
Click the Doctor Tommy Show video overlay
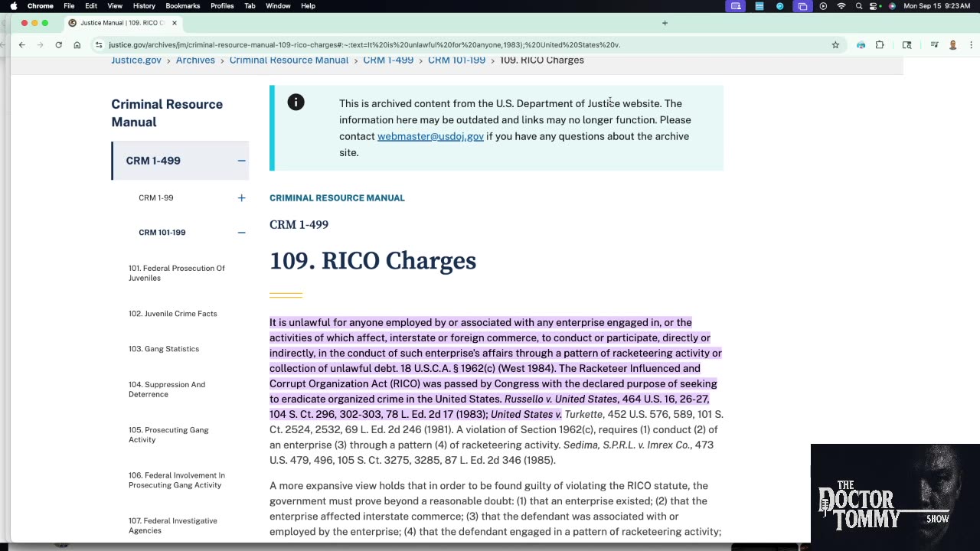pos(895,497)
